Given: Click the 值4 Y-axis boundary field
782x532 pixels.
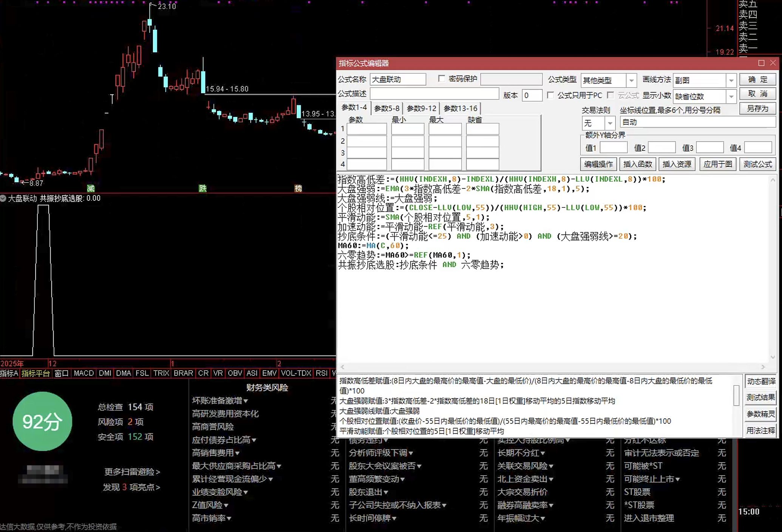Looking at the screenshot, I should click(758, 147).
